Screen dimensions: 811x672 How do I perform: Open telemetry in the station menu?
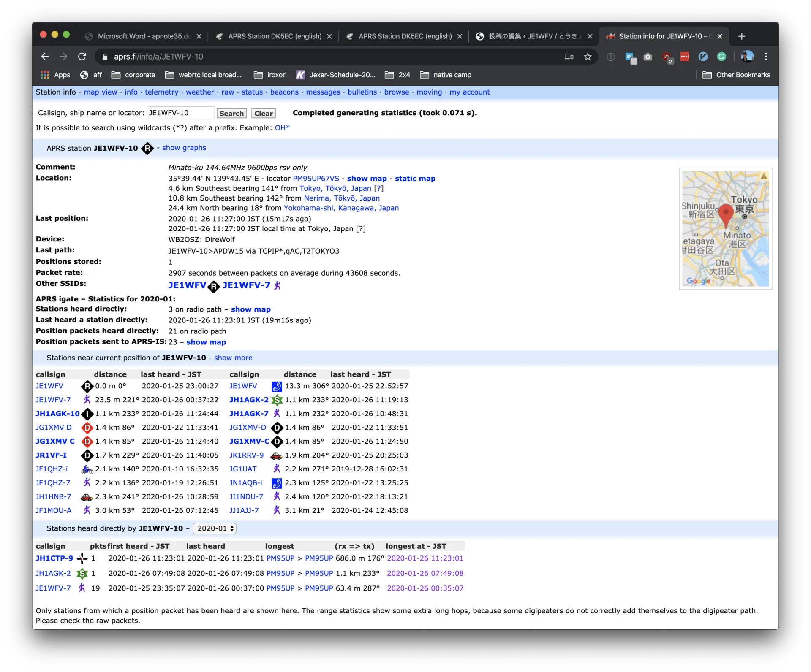(x=161, y=92)
